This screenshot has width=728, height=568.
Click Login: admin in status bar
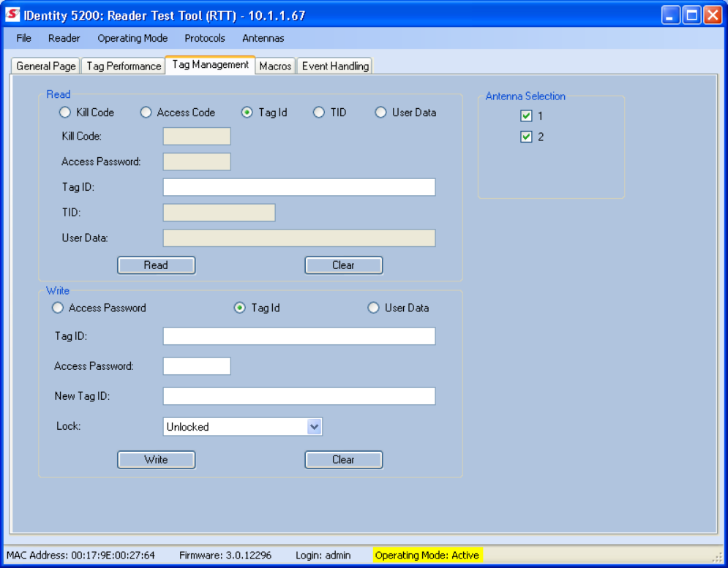323,555
